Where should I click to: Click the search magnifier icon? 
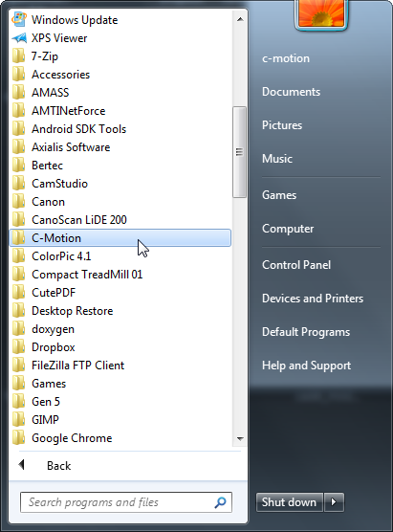pos(221,502)
